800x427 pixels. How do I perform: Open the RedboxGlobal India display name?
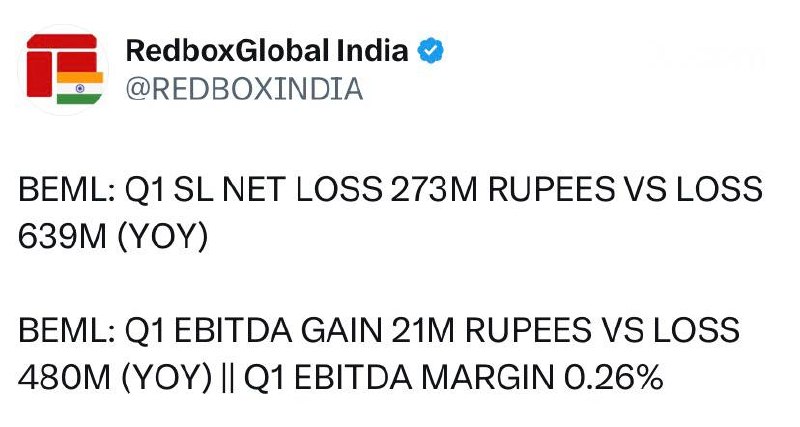pyautogui.click(x=267, y=51)
